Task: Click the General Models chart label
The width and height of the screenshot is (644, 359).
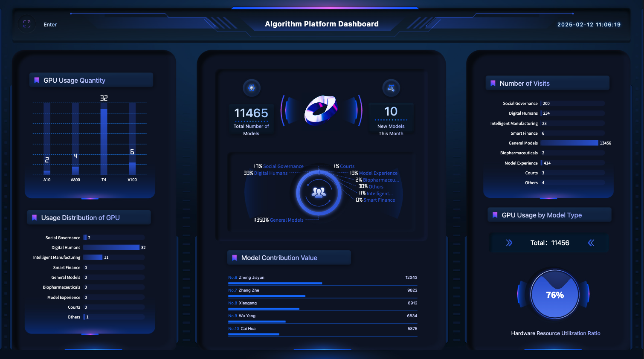Action: pyautogui.click(x=286, y=220)
